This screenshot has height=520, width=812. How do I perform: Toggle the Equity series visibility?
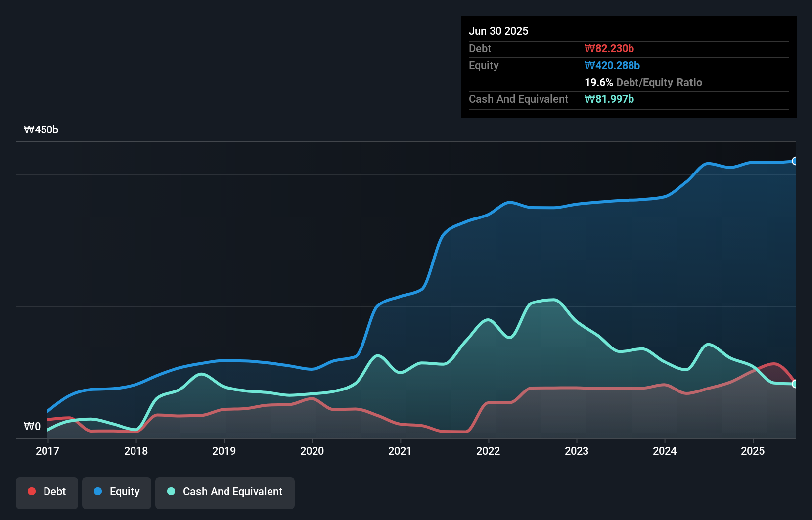click(x=117, y=492)
